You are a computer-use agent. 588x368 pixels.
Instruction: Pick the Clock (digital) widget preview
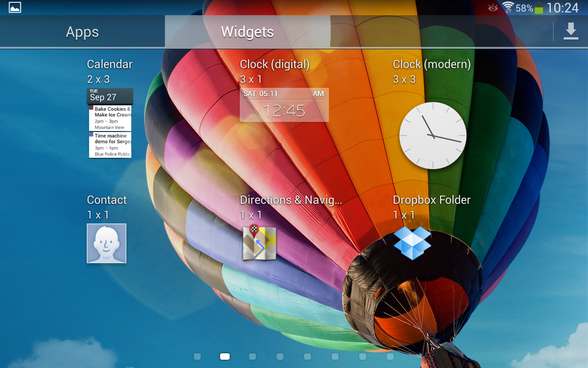(284, 105)
